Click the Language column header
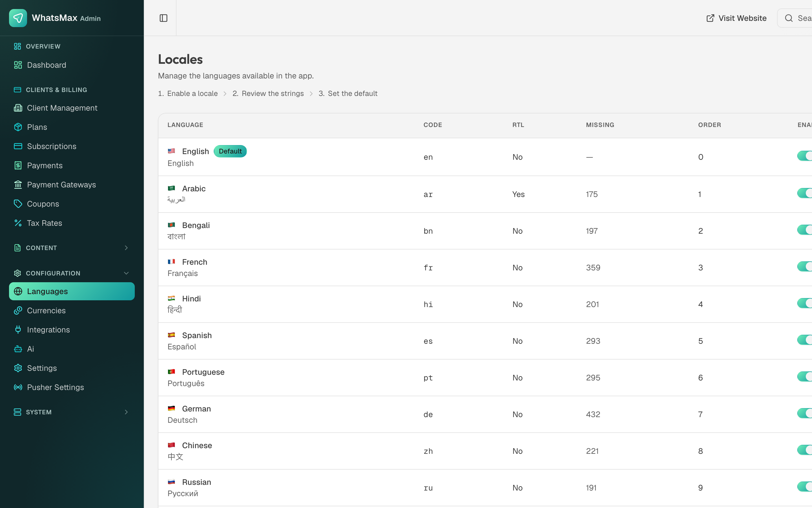The height and width of the screenshot is (508, 812). 185,125
